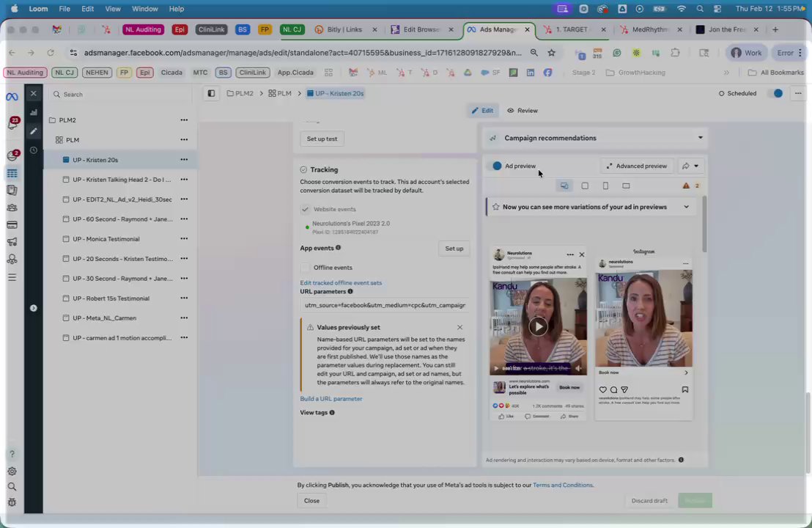Screen dimensions: 812x528
Task: Switch to the Bitly | Links browser tab
Action: 344,29
